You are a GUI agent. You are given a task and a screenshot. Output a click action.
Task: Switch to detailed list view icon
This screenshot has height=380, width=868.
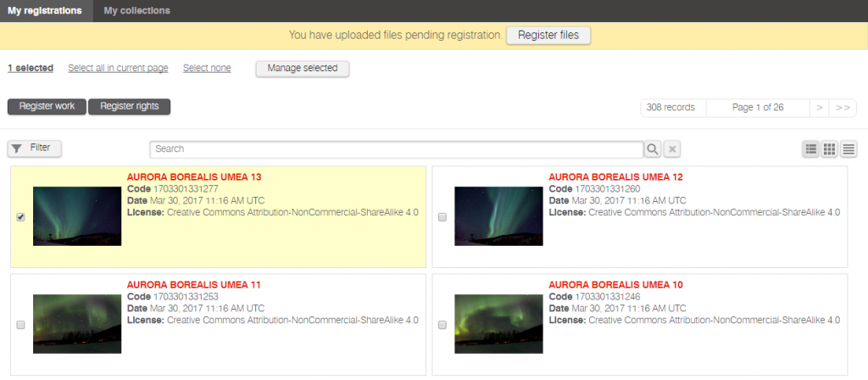pyautogui.click(x=811, y=149)
